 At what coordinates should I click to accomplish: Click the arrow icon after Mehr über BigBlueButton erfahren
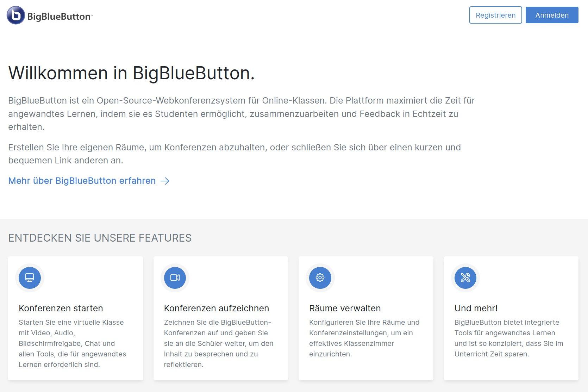pyautogui.click(x=165, y=181)
